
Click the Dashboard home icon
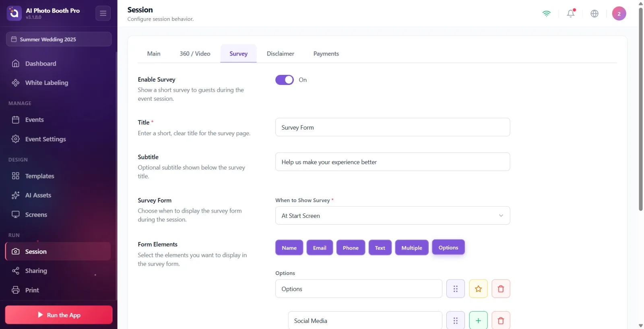point(16,64)
